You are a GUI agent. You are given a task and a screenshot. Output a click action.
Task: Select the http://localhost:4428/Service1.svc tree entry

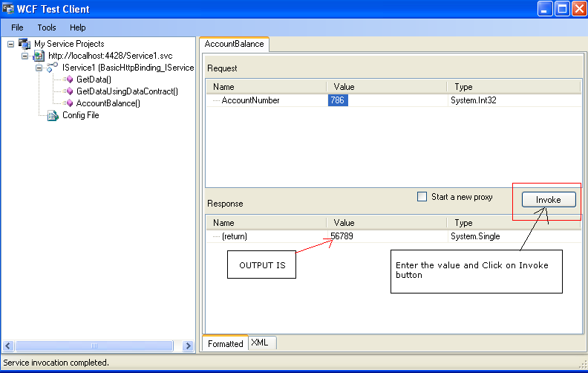pyautogui.click(x=111, y=56)
